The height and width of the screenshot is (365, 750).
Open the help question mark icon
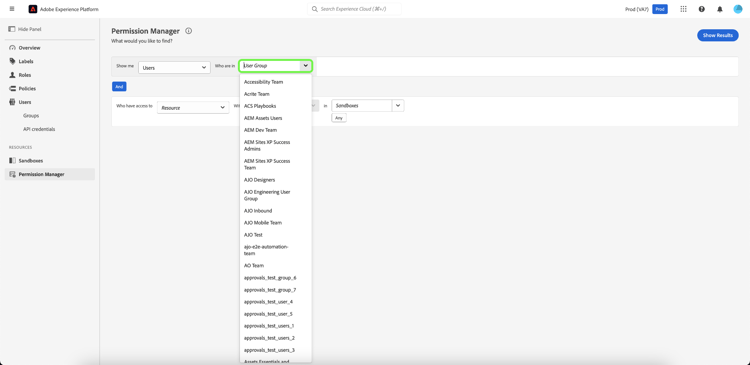[701, 9]
